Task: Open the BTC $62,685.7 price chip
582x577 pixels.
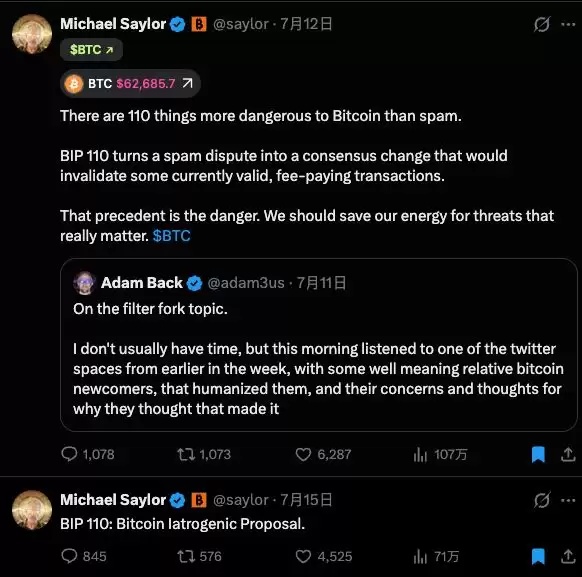Action: pos(130,83)
